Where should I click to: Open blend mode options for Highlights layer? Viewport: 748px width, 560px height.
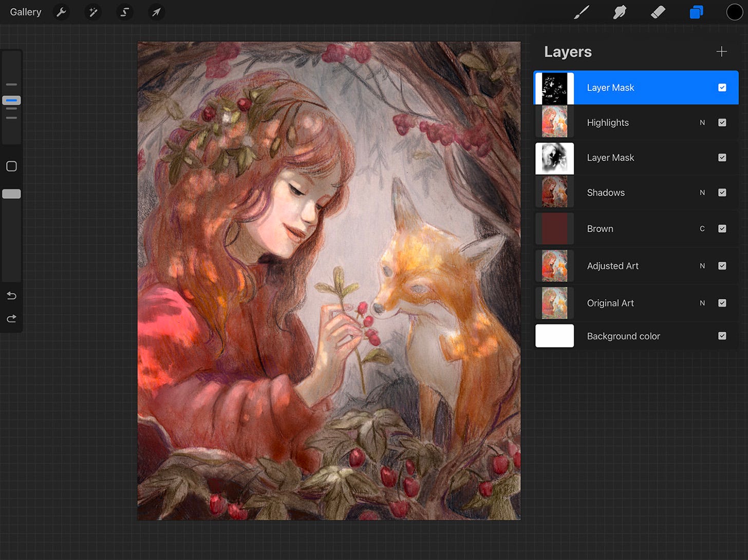coord(702,123)
